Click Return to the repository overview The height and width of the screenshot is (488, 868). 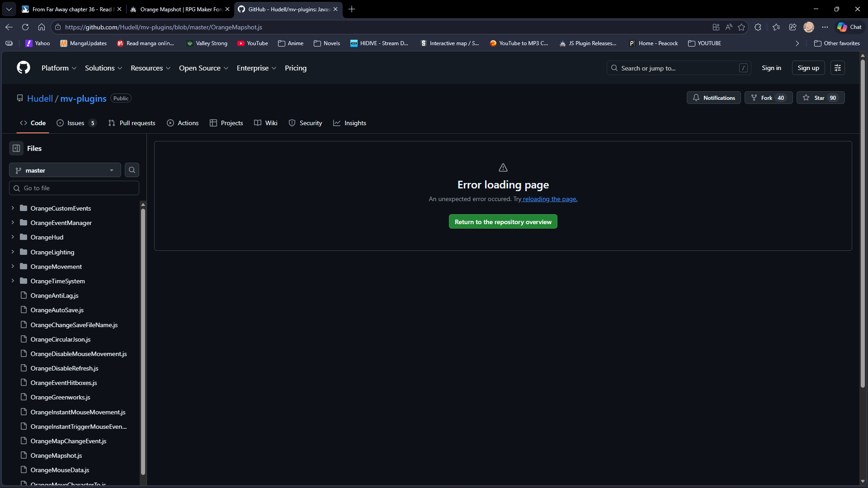point(503,222)
